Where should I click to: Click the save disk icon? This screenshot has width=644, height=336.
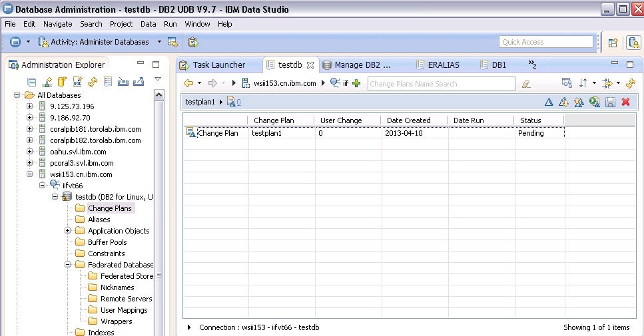[x=610, y=102]
